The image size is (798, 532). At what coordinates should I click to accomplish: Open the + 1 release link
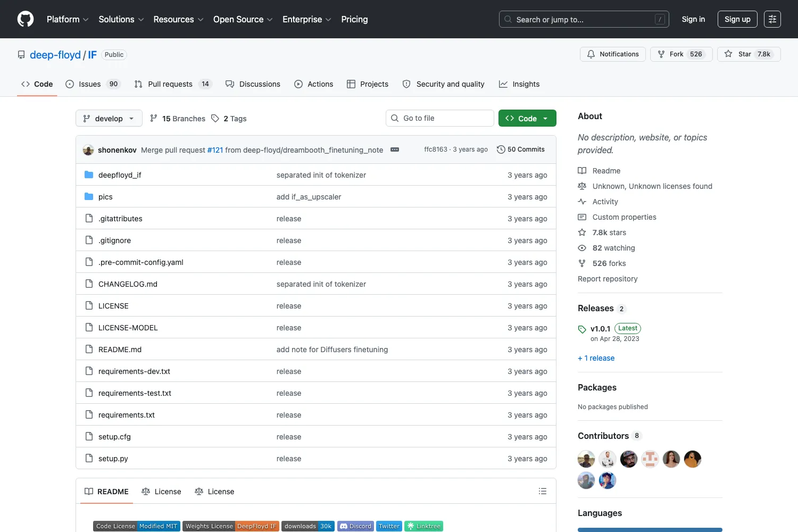pos(596,358)
